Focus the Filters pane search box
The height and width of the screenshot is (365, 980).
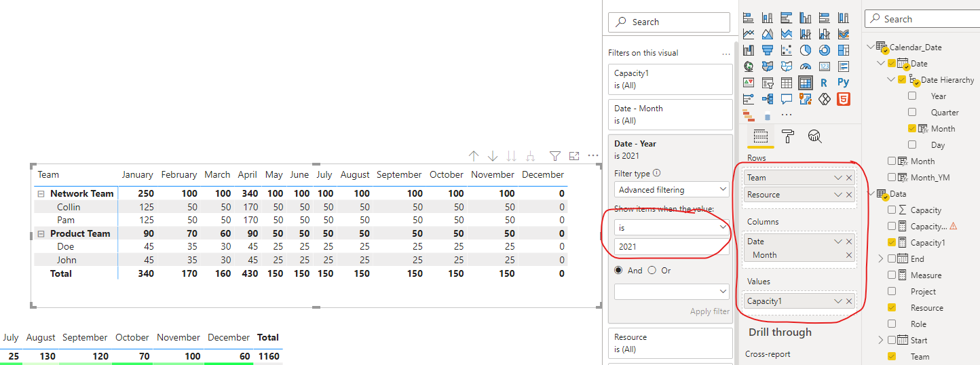[669, 22]
